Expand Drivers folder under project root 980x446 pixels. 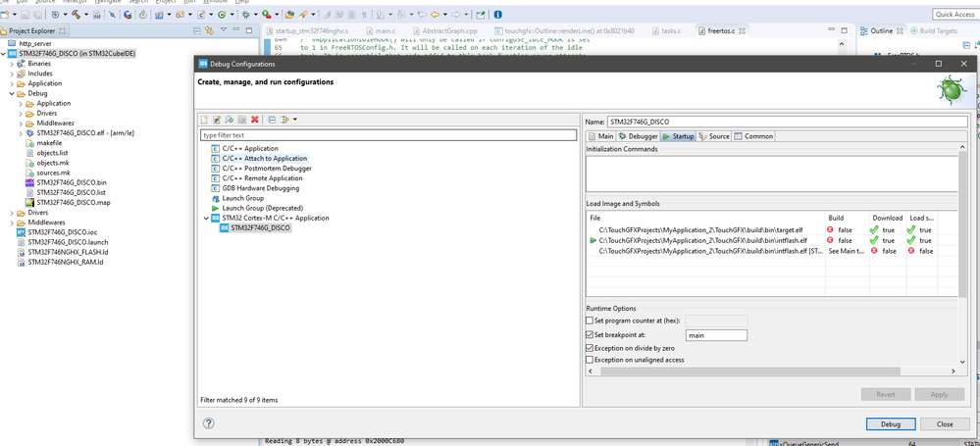pyautogui.click(x=12, y=213)
